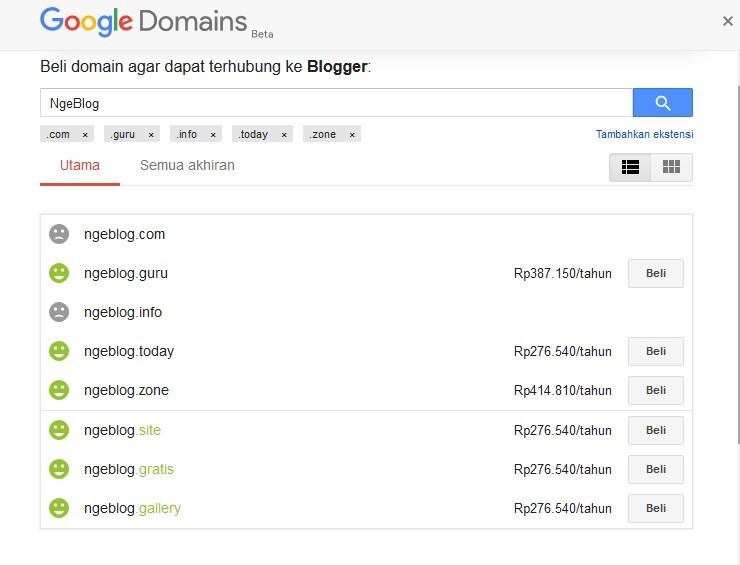Open the Semua akhiran tab
This screenshot has width=740, height=565.
pos(187,166)
